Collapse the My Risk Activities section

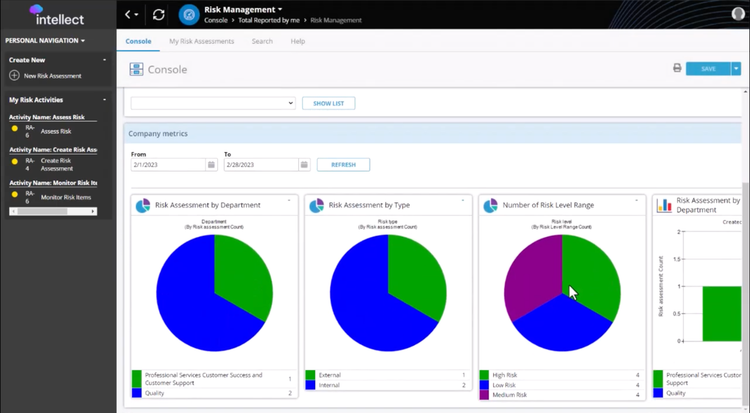point(104,100)
